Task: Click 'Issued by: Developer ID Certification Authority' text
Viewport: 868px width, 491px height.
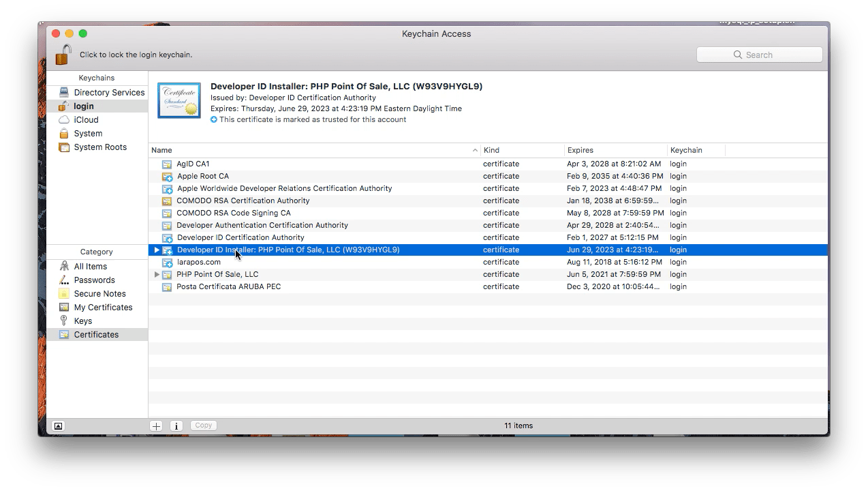Action: 293,98
